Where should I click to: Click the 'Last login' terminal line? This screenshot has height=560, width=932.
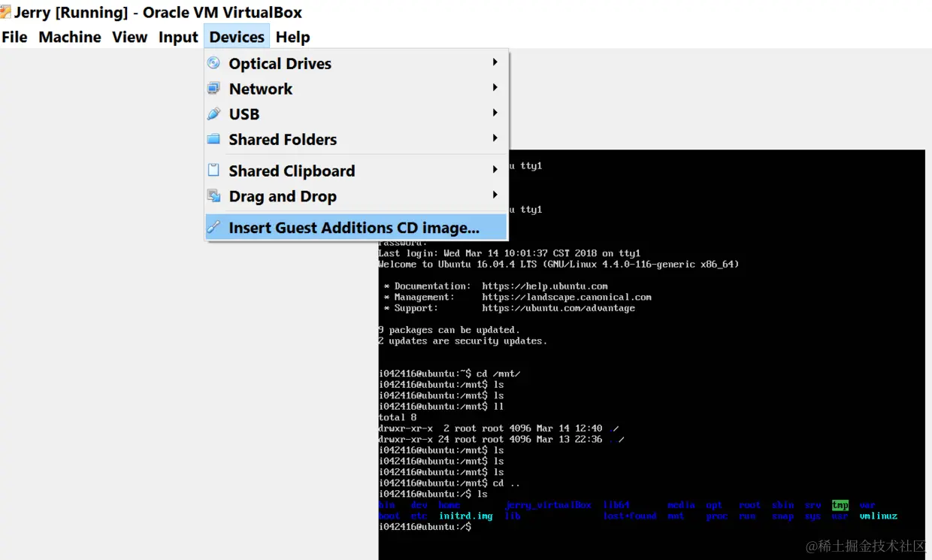click(x=509, y=253)
